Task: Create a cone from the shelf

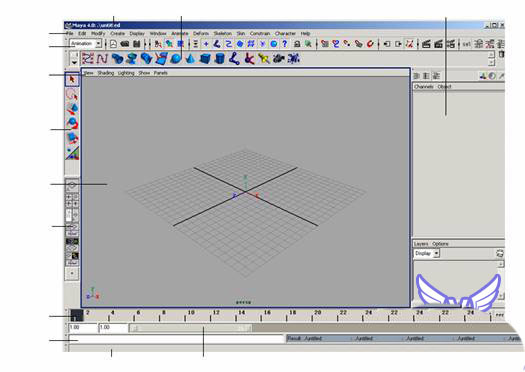Action: [190, 59]
